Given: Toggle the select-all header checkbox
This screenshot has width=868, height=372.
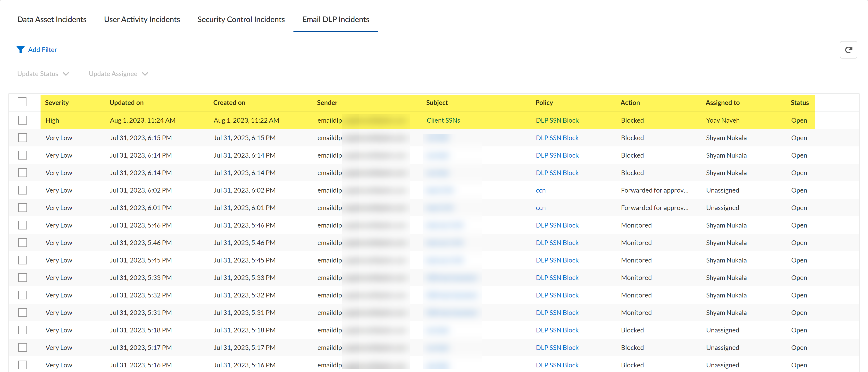Looking at the screenshot, I should 22,102.
